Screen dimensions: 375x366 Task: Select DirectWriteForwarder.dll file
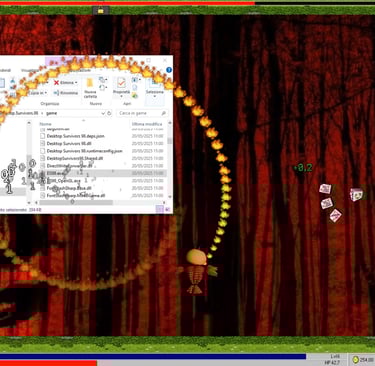pyautogui.click(x=69, y=166)
